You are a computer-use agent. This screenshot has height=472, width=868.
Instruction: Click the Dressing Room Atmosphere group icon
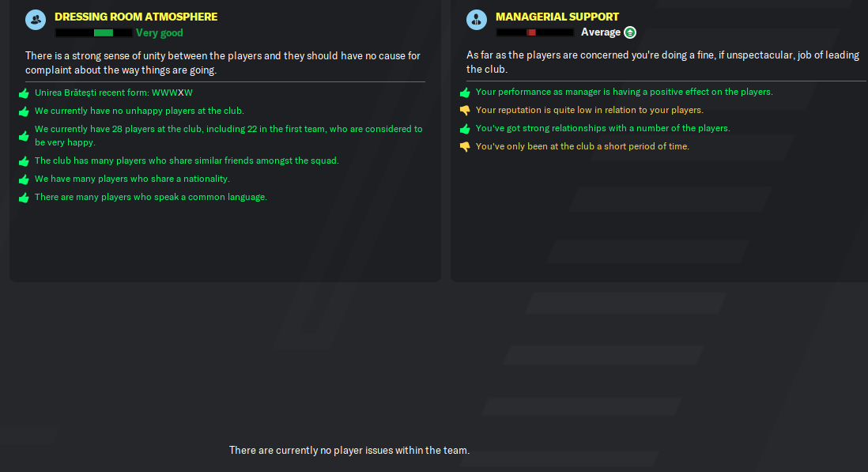tap(36, 20)
